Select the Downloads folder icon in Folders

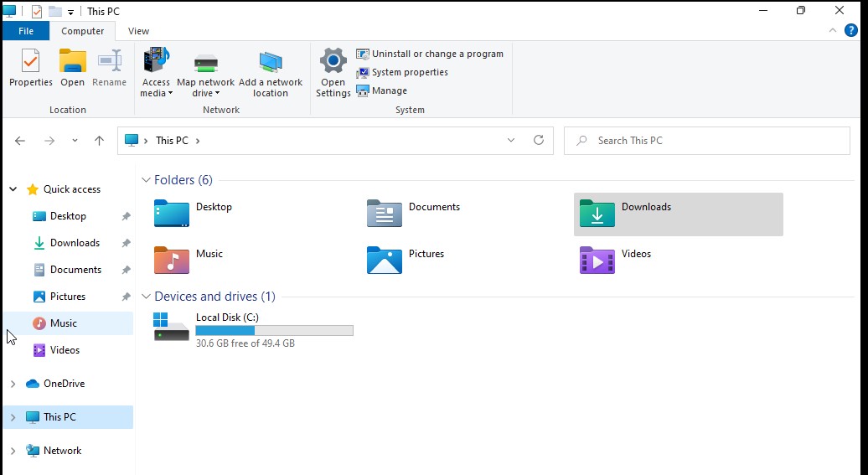[x=597, y=213]
